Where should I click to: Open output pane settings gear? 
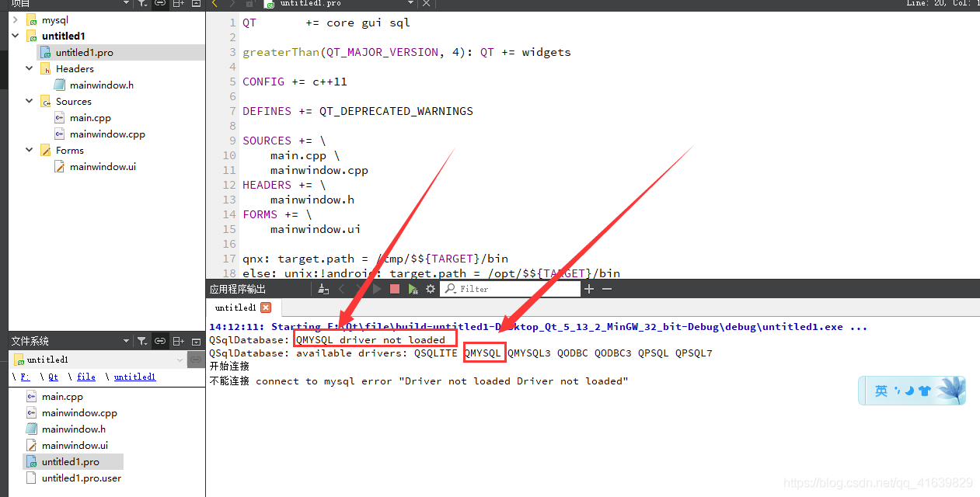point(431,289)
